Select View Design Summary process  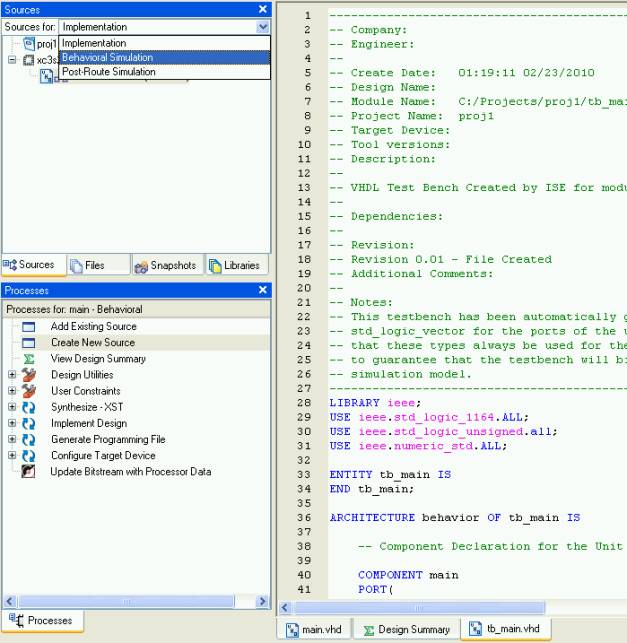[x=98, y=359]
